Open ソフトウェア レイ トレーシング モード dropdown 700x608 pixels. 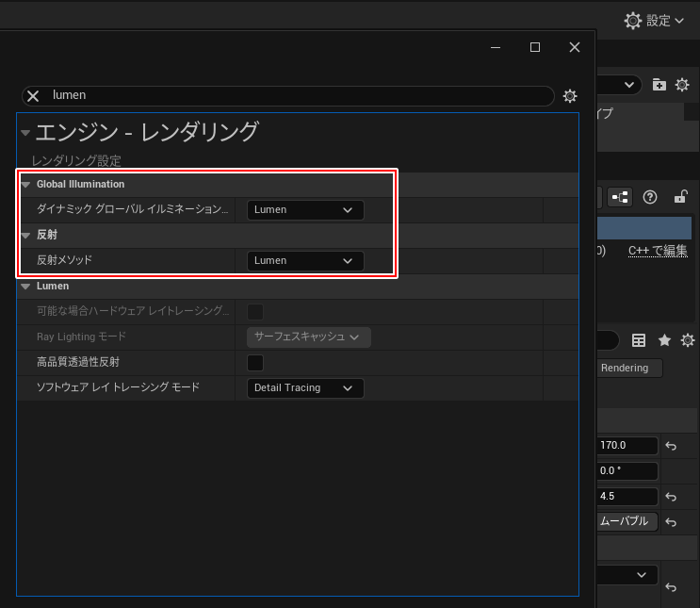tap(304, 387)
